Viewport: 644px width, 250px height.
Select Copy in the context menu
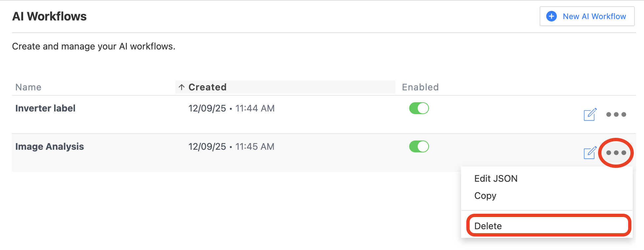click(485, 196)
